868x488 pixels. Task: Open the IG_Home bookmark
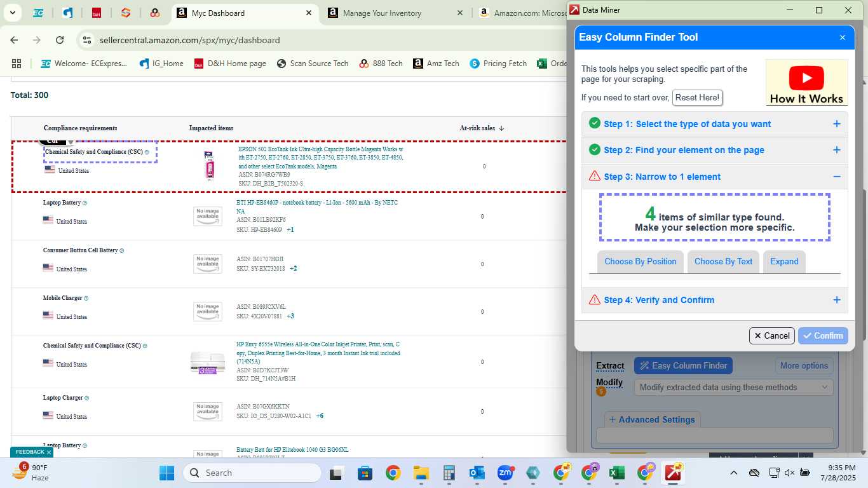[x=160, y=64]
